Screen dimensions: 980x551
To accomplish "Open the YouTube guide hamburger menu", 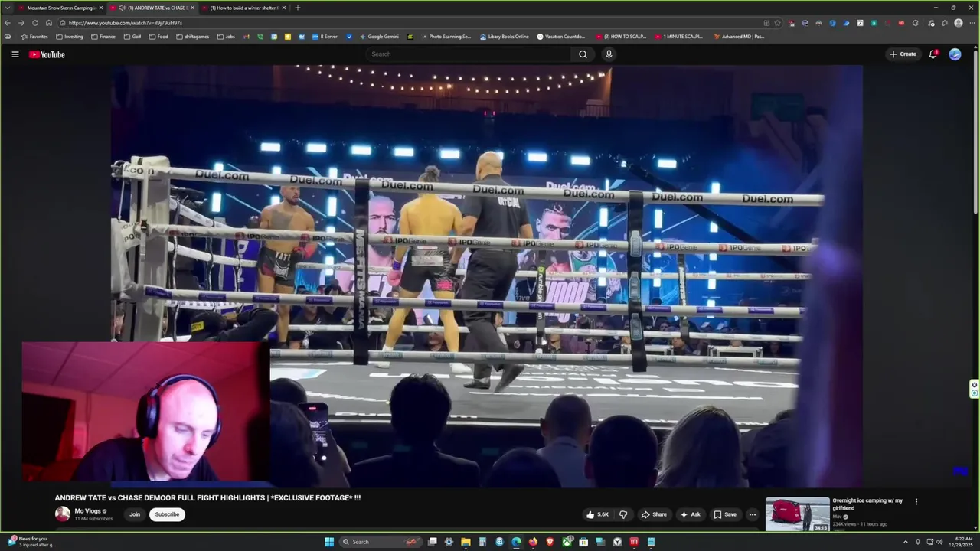I will [x=15, y=54].
